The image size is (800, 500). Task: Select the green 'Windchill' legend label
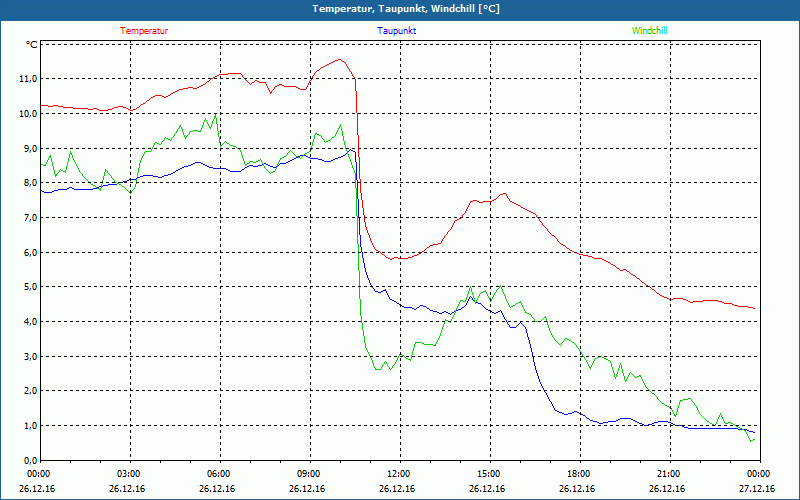click(x=649, y=31)
